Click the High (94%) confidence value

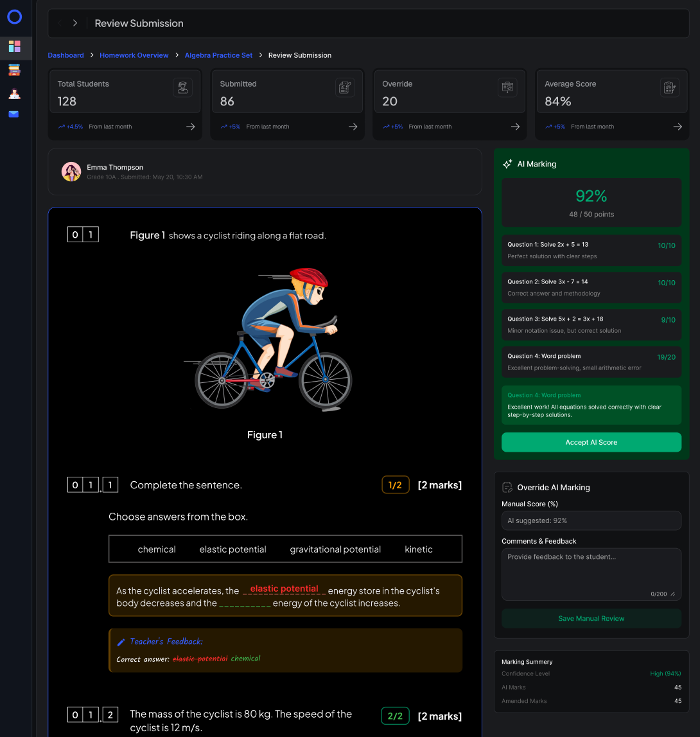point(665,674)
